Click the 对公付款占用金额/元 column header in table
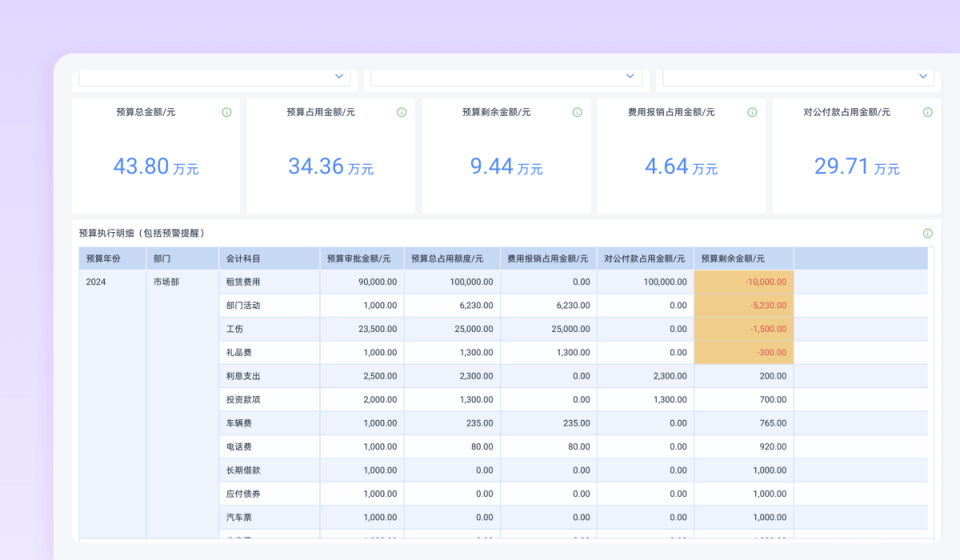 point(646,258)
